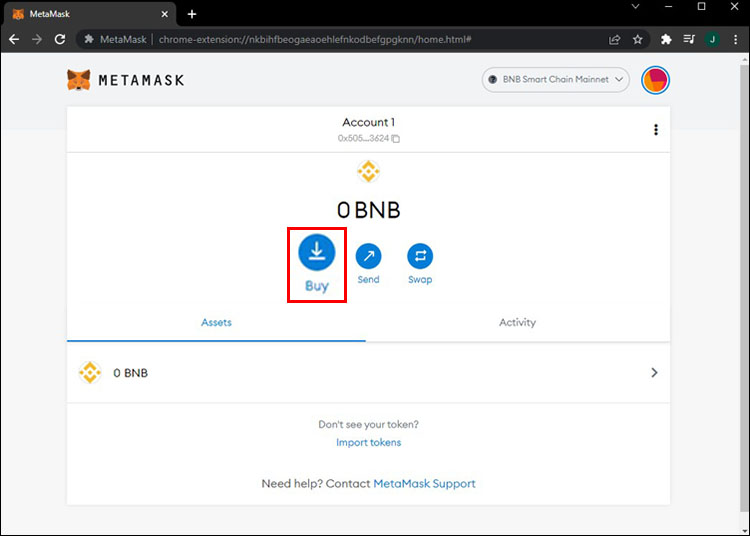Click the browser forward arrow

(x=37, y=39)
